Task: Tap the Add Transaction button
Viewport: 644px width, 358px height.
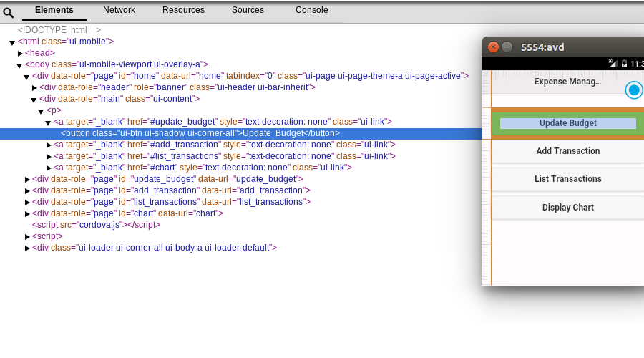Action: [x=567, y=151]
